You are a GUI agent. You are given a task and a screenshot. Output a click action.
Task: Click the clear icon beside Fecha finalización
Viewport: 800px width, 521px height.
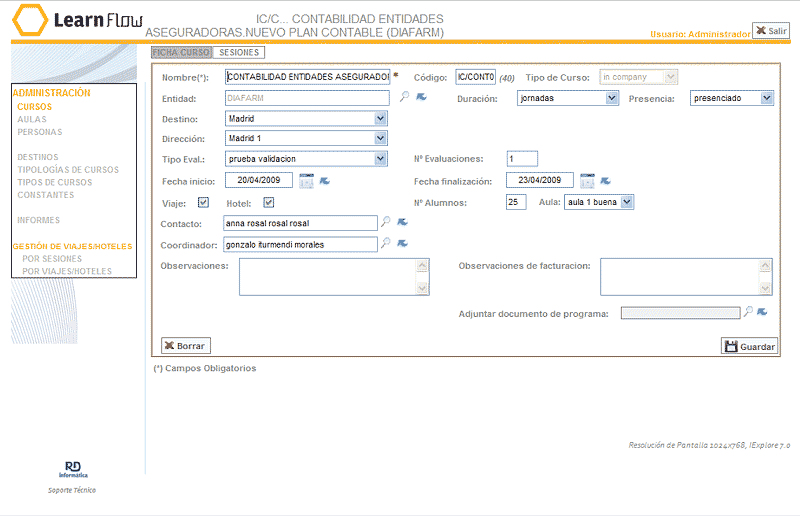[x=606, y=181]
